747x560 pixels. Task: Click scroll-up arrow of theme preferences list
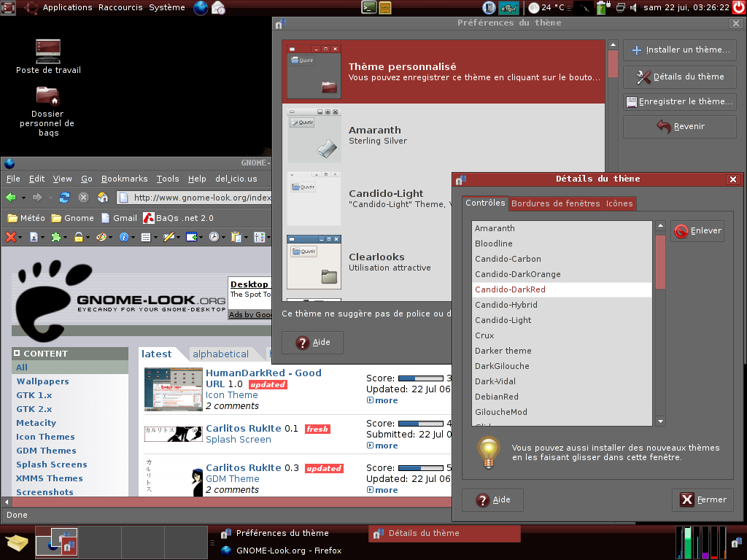[613, 44]
